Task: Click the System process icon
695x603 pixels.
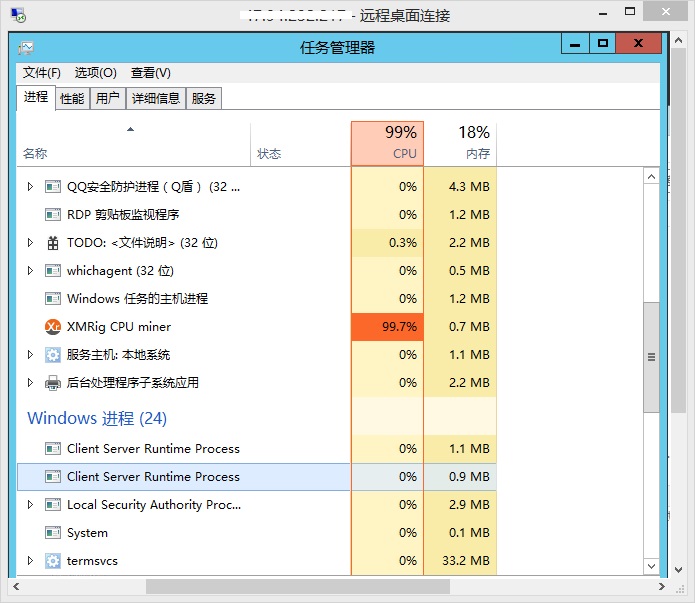Action: click(x=53, y=533)
